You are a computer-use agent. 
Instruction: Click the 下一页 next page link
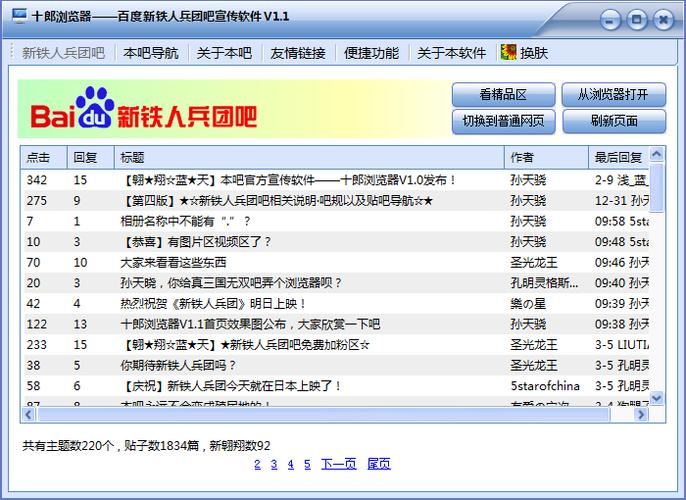[339, 464]
